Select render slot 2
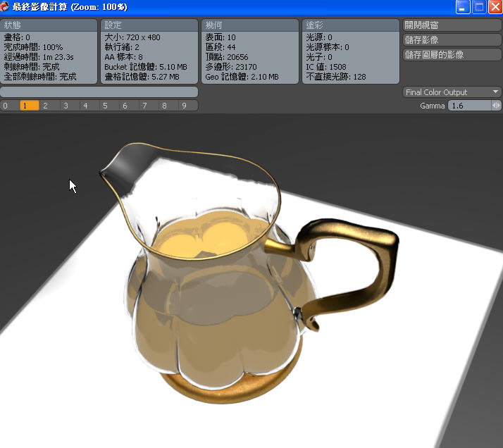Viewport: 503px width, 448px height. click(49, 106)
